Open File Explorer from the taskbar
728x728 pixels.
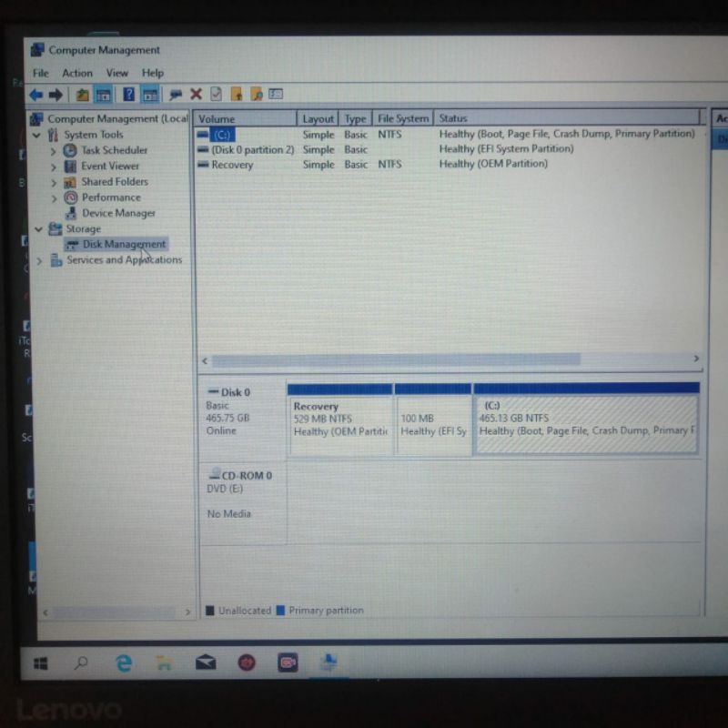[165, 663]
